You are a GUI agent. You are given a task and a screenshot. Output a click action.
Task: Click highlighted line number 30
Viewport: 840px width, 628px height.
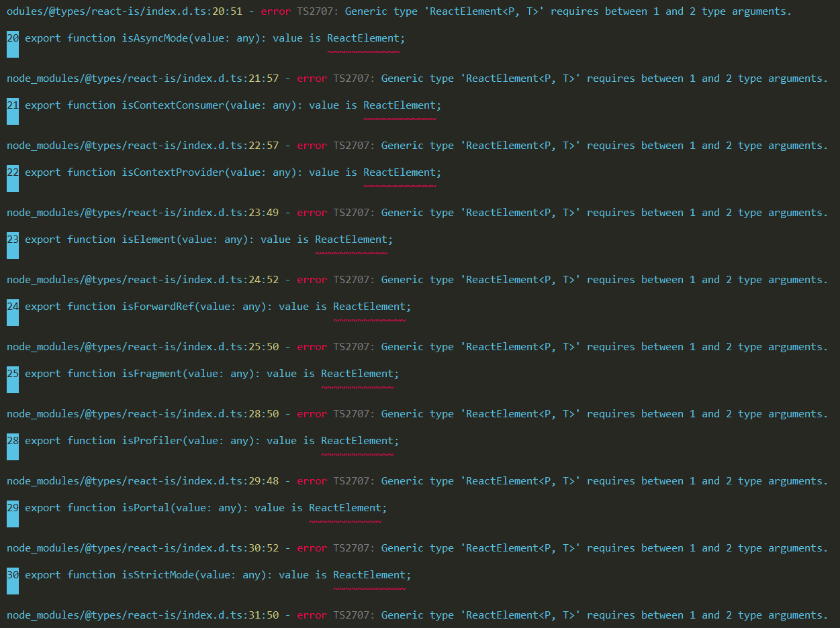pyautogui.click(x=13, y=575)
